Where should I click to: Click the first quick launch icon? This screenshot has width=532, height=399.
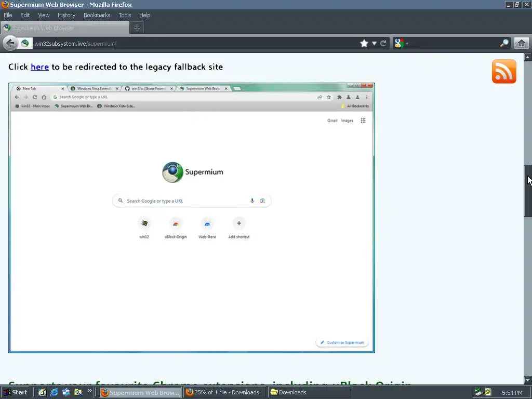(x=42, y=392)
